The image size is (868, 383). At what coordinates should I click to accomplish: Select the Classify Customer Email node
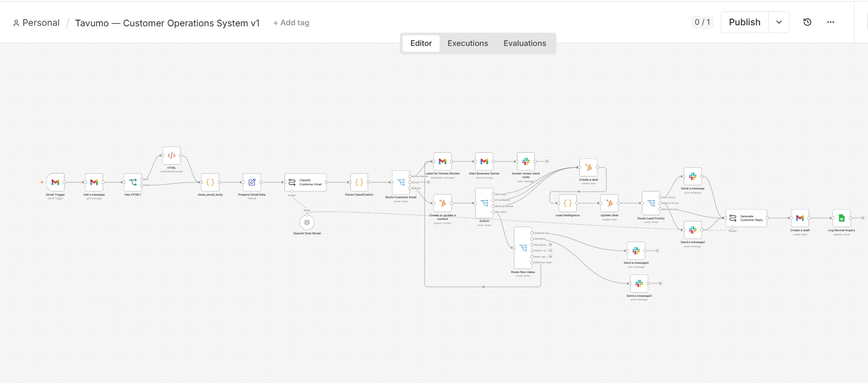[306, 182]
